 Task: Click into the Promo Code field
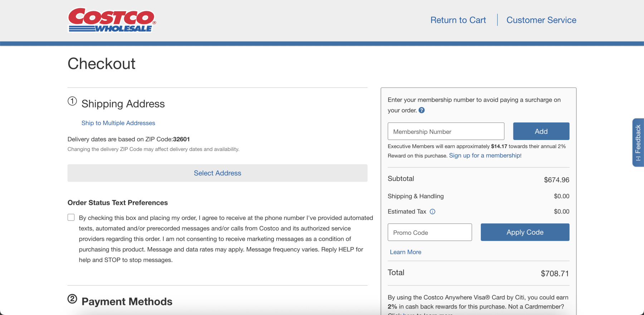click(x=429, y=232)
